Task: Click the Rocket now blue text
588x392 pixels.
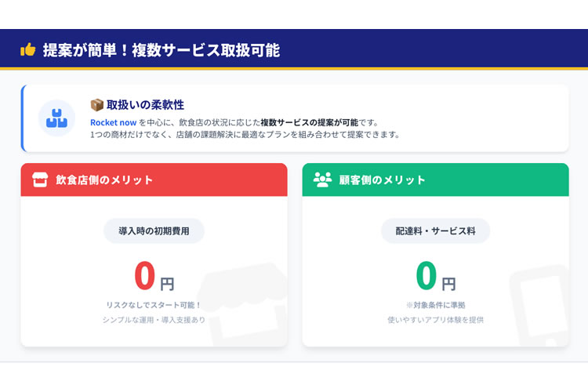Action: click(114, 122)
